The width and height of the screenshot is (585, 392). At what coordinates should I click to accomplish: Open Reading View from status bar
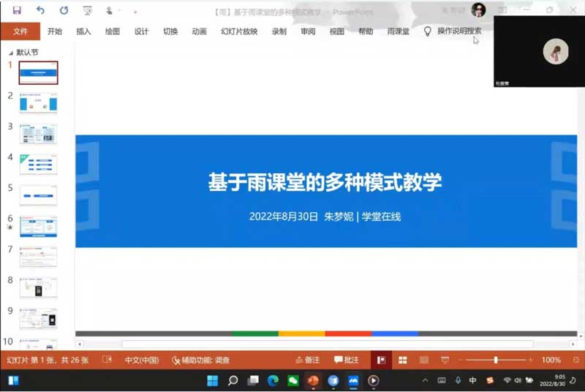423,360
